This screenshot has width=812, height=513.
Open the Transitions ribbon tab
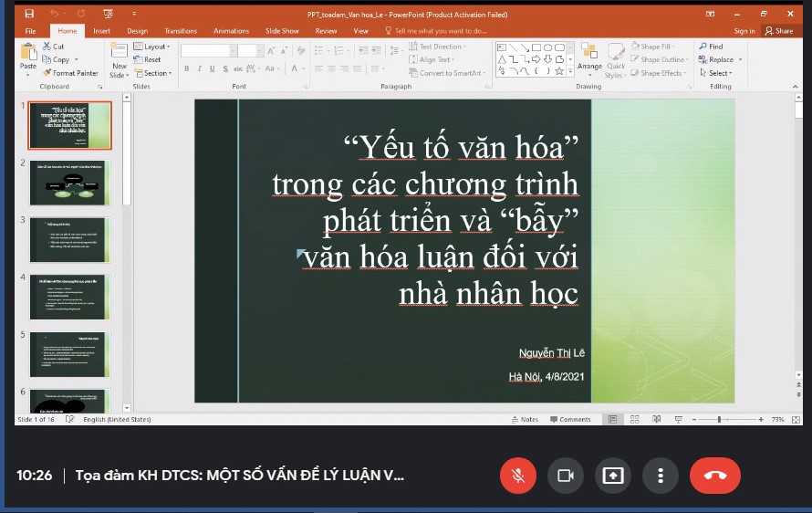pyautogui.click(x=181, y=31)
